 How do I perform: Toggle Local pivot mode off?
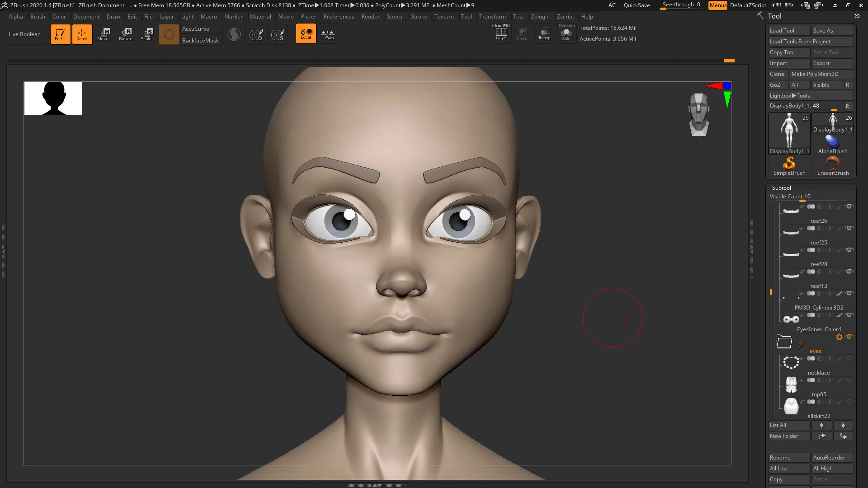pyautogui.click(x=306, y=33)
